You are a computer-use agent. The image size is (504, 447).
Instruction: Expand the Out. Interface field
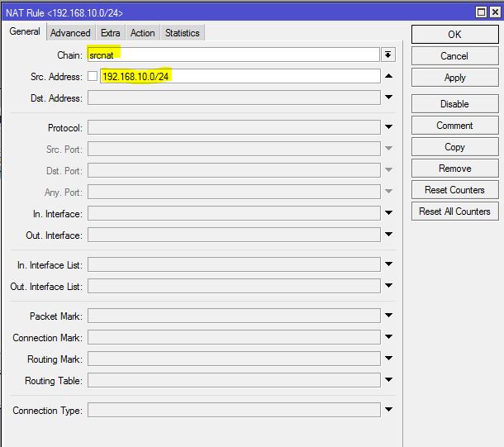coord(388,235)
